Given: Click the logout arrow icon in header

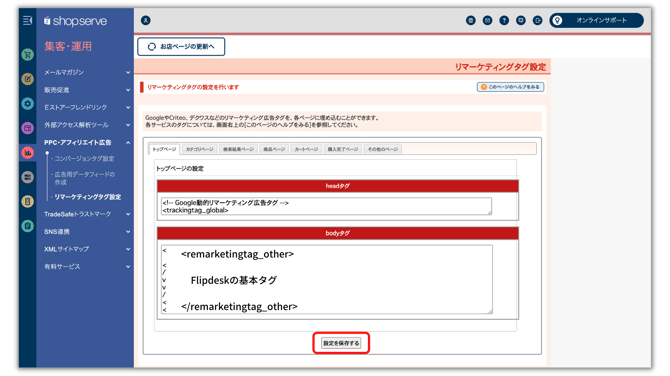Looking at the screenshot, I should pyautogui.click(x=538, y=21).
